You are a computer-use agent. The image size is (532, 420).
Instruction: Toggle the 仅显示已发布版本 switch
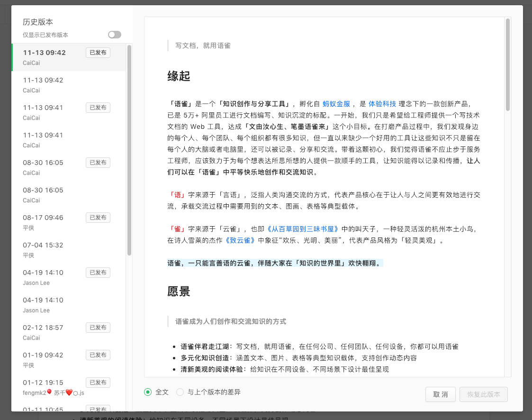tap(114, 35)
